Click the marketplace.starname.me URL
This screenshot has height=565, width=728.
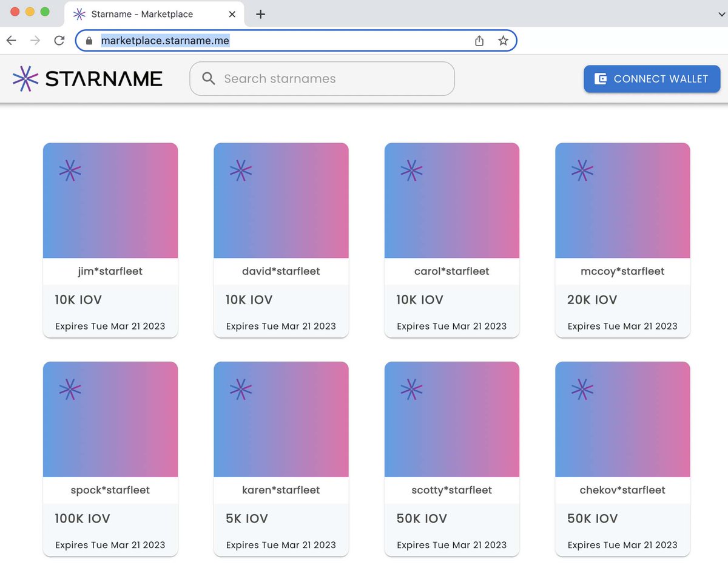165,41
